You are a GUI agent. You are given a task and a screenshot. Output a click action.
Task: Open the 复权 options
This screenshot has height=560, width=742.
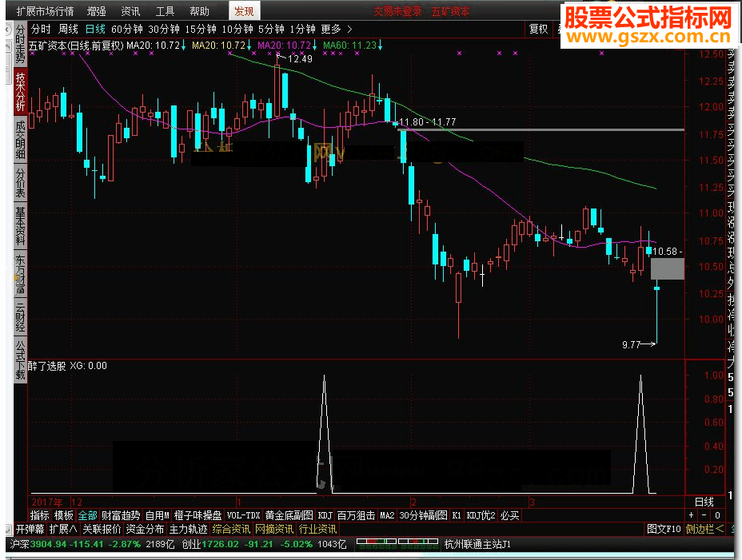point(539,30)
